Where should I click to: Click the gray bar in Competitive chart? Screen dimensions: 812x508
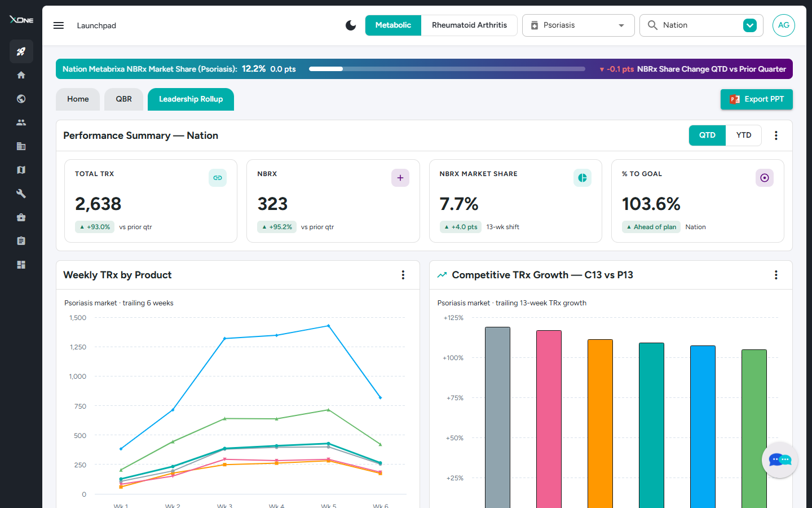click(x=497, y=418)
